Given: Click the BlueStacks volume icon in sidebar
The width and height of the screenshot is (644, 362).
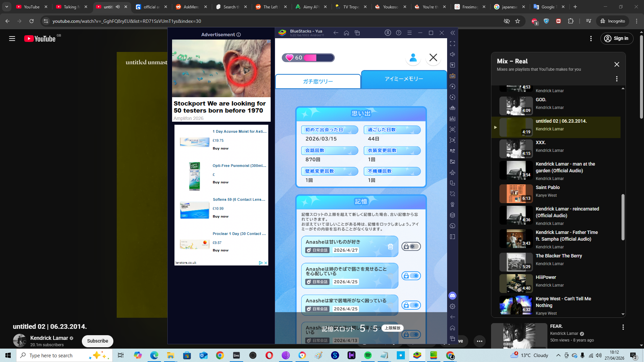Looking at the screenshot, I should 452,54.
